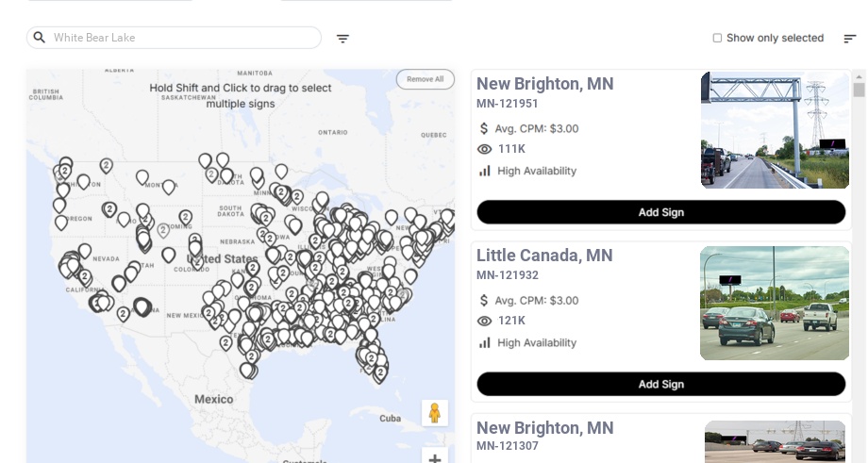Click the eye impressions icon for MN-121951

pyautogui.click(x=485, y=149)
